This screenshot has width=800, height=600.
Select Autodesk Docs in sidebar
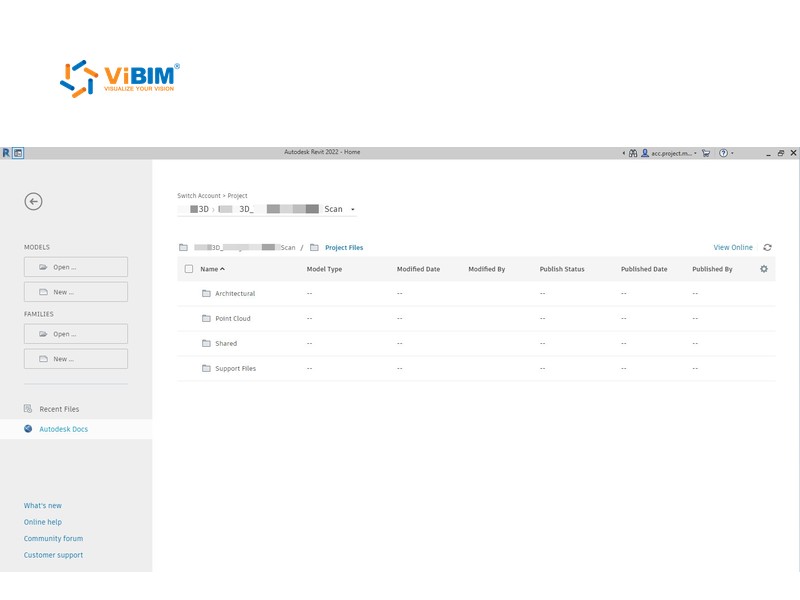click(63, 429)
